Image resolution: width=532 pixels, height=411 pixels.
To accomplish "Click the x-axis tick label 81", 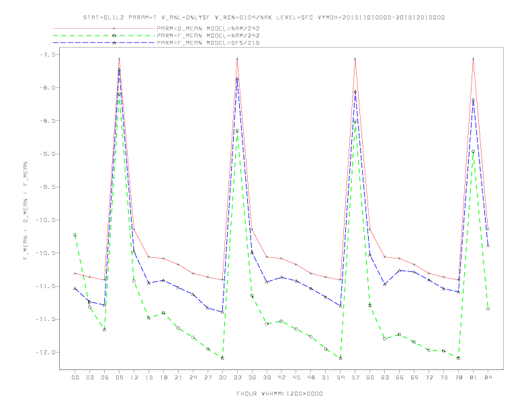I will (474, 377).
